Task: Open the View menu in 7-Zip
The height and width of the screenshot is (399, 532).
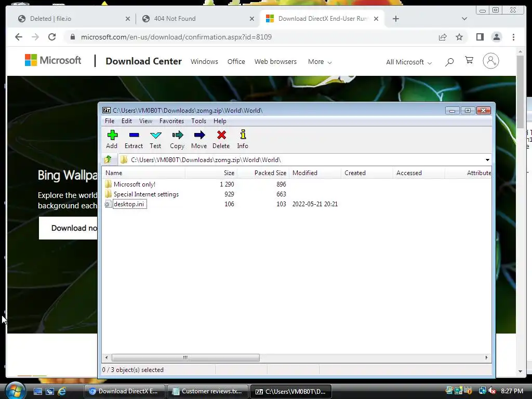Action: click(145, 121)
